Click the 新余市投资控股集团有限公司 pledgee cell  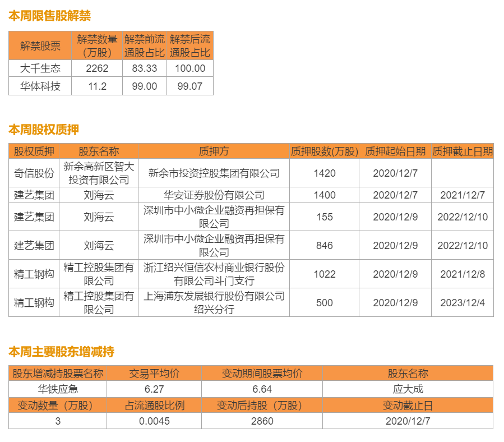(x=214, y=173)
